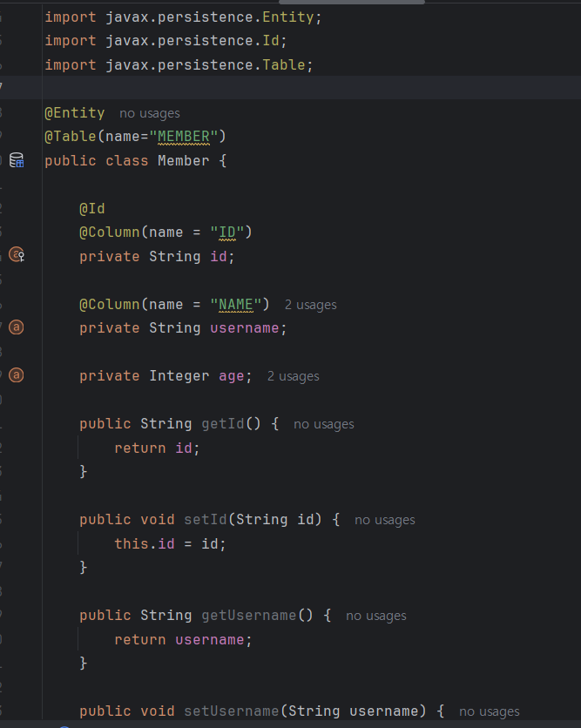Click the database entity gutter icon beside class Member
The width and height of the screenshot is (581, 728).
tap(17, 160)
